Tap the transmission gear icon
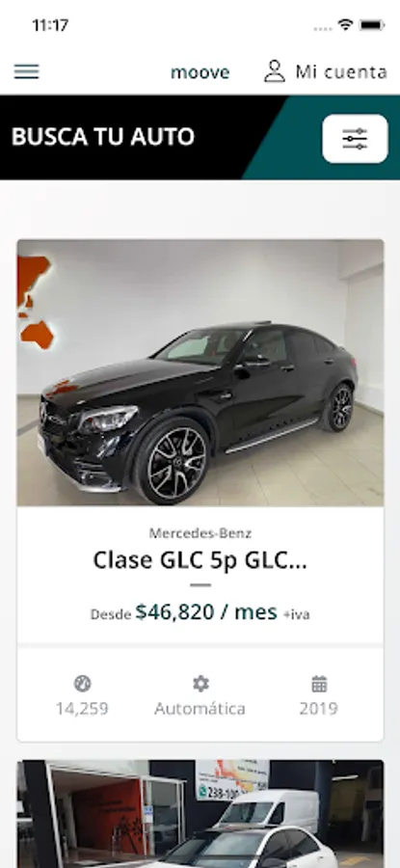The height and width of the screenshot is (868, 400). pyautogui.click(x=200, y=684)
